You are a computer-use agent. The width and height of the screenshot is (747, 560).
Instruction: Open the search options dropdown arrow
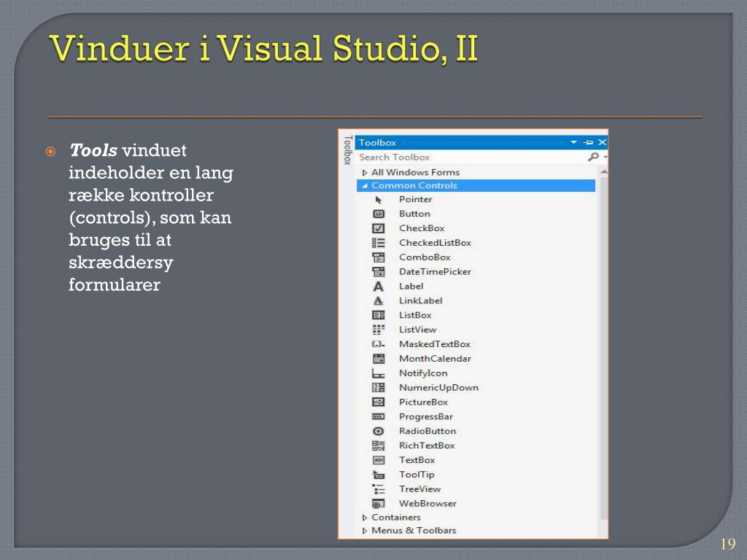click(x=605, y=157)
